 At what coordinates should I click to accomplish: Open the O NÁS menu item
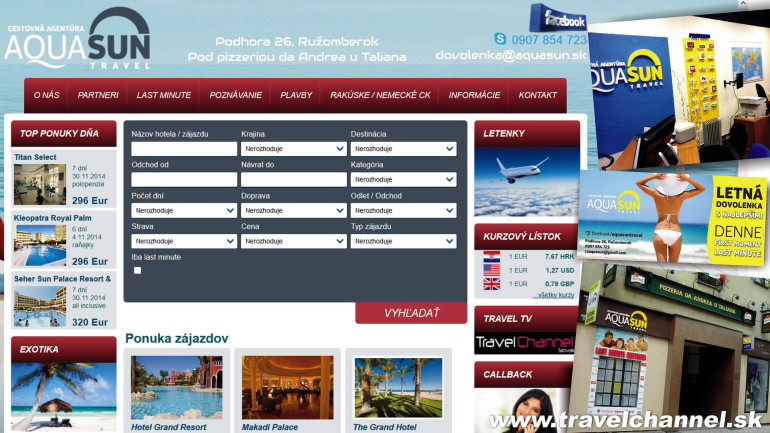coord(47,95)
